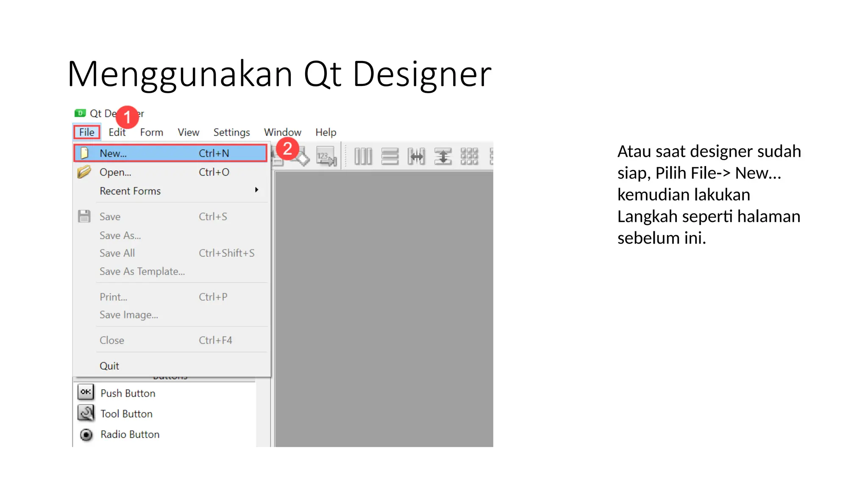Viewport: 868px width, 488px height.
Task: Open the Settings menu
Action: [x=231, y=133]
